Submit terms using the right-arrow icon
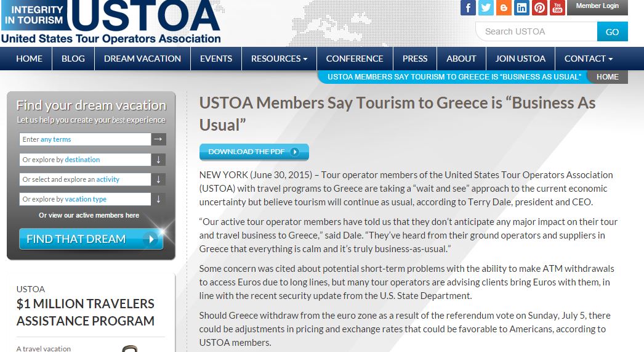This screenshot has height=352, width=644. tap(158, 139)
